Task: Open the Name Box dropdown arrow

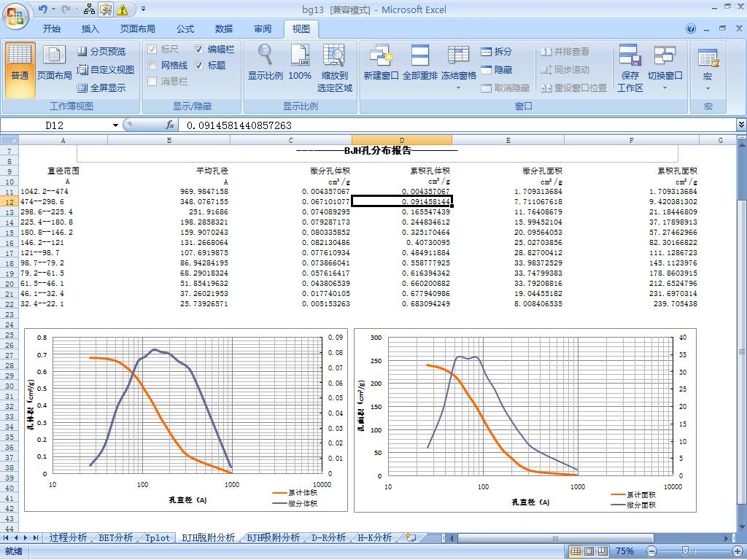Action: pyautogui.click(x=115, y=125)
